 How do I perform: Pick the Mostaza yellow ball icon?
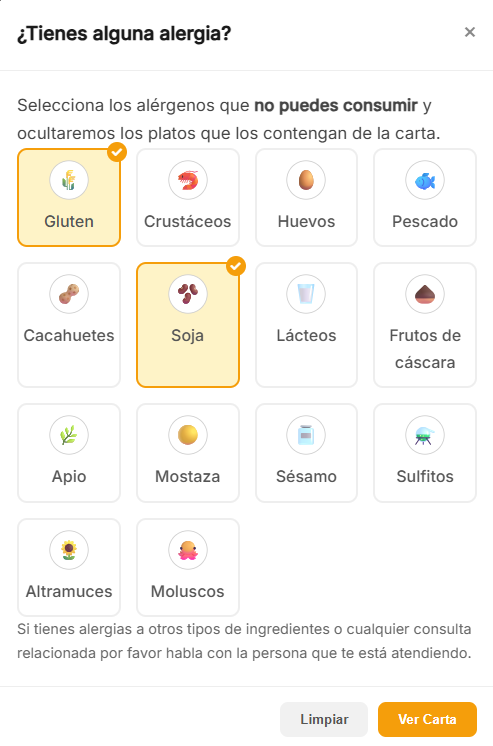(x=187, y=435)
